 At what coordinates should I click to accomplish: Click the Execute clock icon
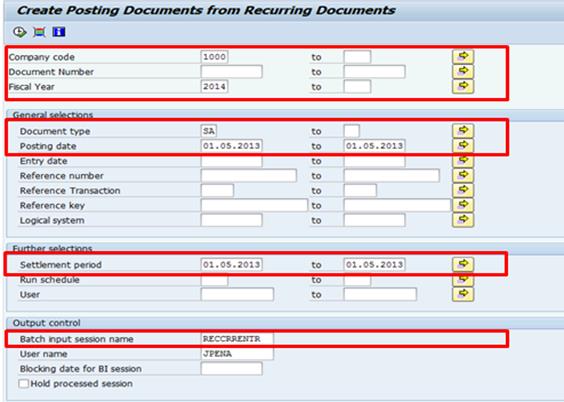pos(19,32)
